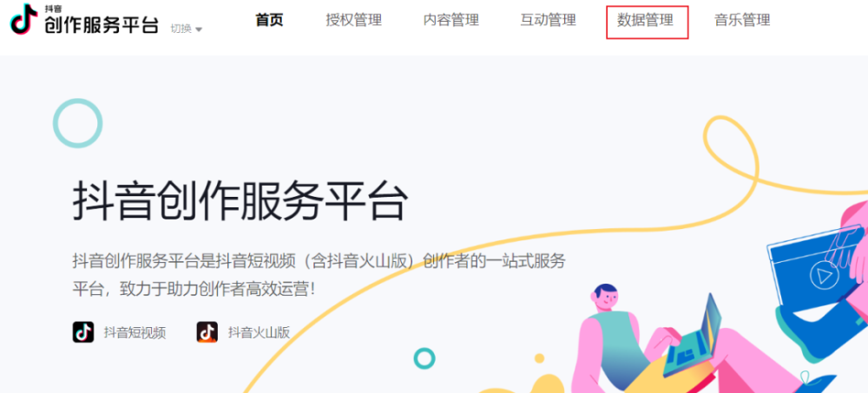868x393 pixels.
Task: Go to the 首页 tab
Action: (269, 21)
